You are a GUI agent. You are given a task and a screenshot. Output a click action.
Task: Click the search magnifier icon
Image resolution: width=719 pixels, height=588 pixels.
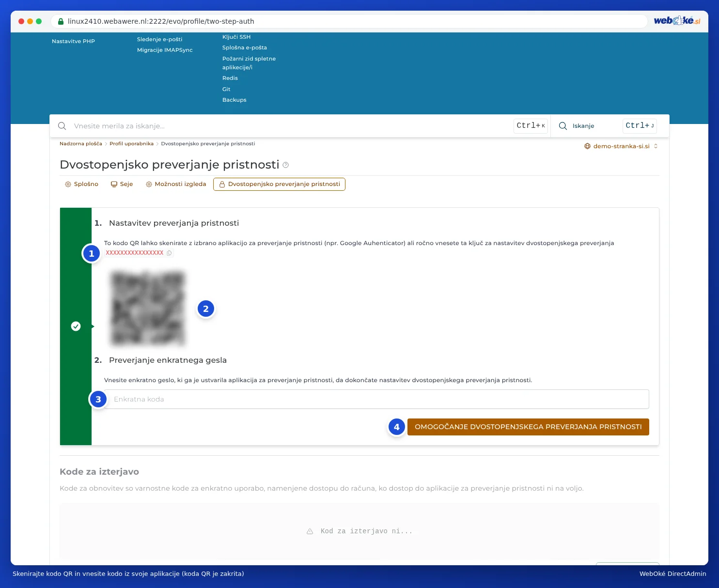[x=62, y=126]
